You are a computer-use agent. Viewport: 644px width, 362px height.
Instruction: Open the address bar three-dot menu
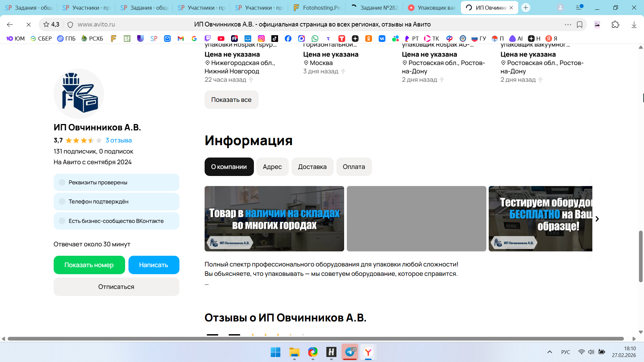pos(568,24)
